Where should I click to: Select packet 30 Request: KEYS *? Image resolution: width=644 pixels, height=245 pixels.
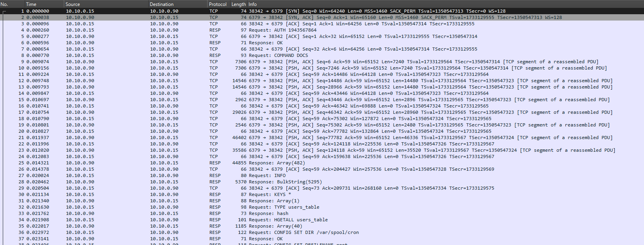point(322,194)
